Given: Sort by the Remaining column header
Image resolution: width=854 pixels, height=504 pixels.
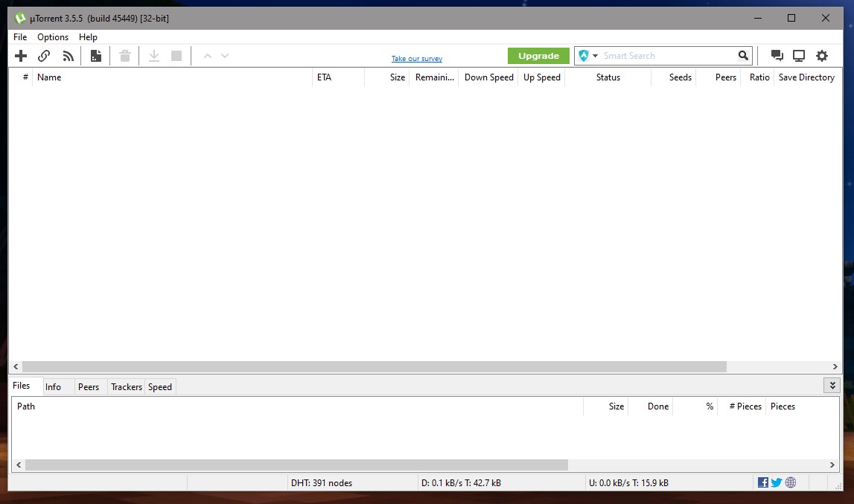Looking at the screenshot, I should pos(434,77).
